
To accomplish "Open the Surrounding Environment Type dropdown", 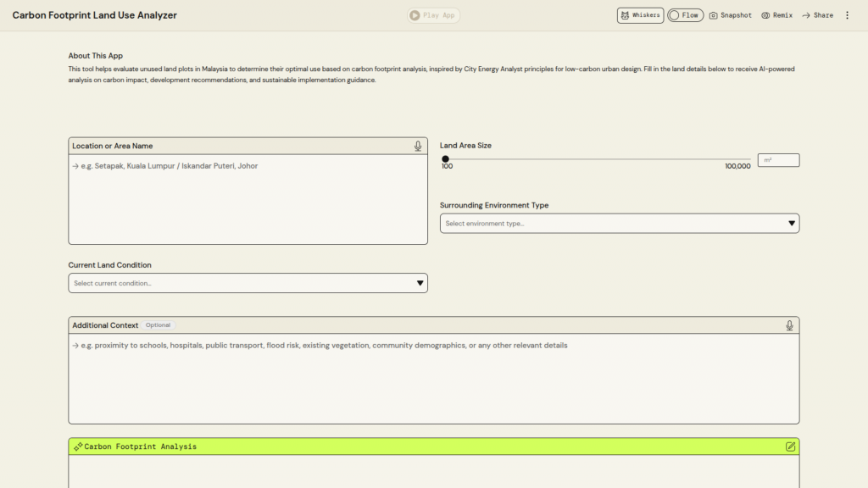I will (619, 224).
